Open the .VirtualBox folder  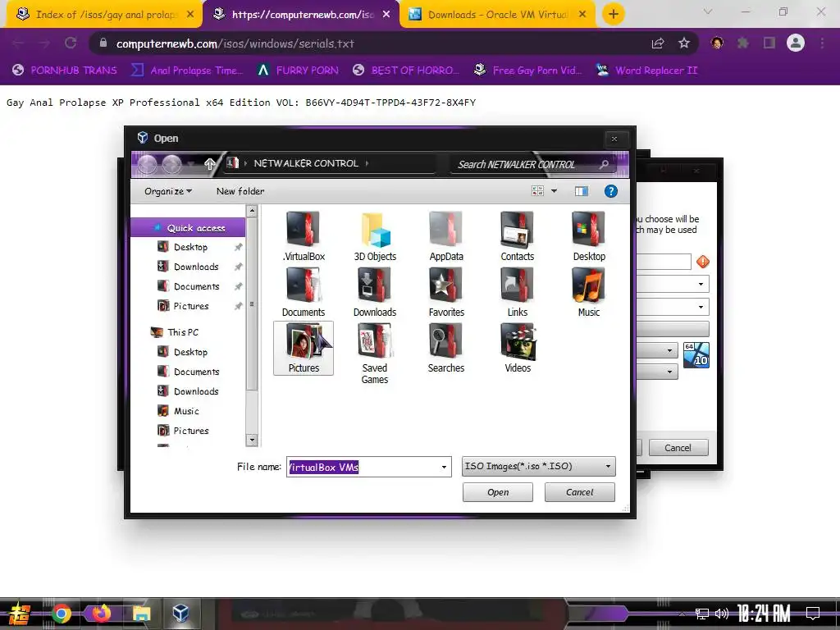click(x=304, y=235)
